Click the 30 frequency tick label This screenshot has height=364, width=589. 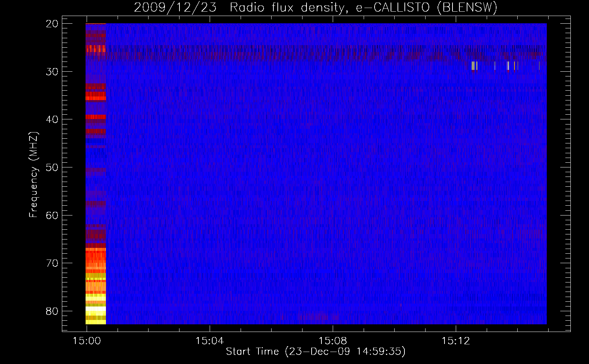coord(52,72)
